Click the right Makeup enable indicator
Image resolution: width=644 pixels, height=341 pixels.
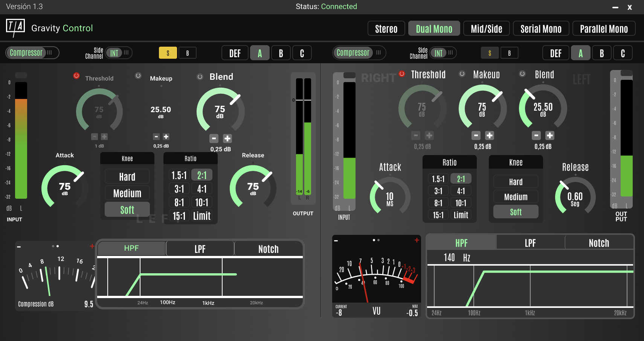point(462,74)
